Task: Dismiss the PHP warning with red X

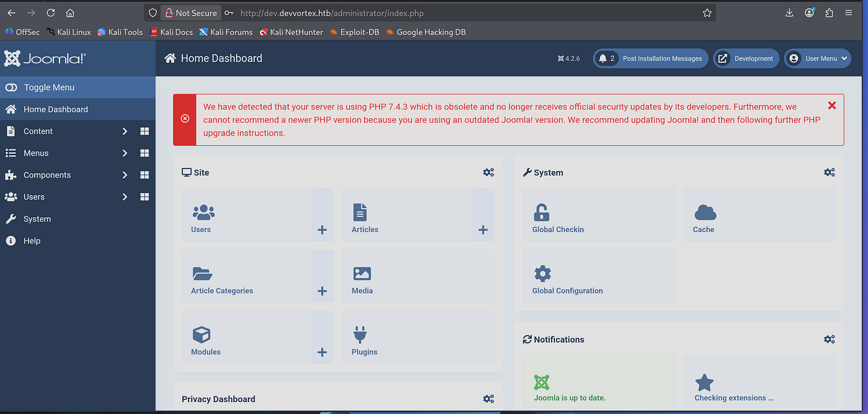Action: pyautogui.click(x=832, y=106)
